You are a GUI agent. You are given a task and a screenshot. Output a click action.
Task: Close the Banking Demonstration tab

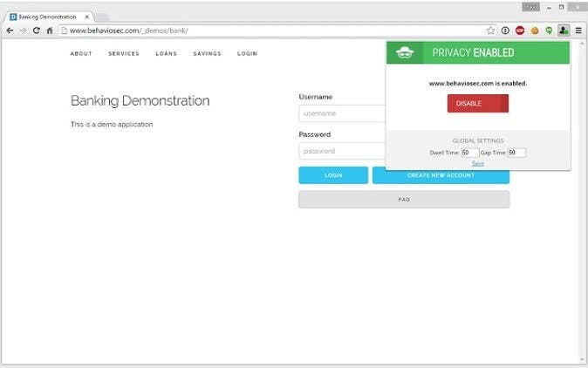(87, 17)
